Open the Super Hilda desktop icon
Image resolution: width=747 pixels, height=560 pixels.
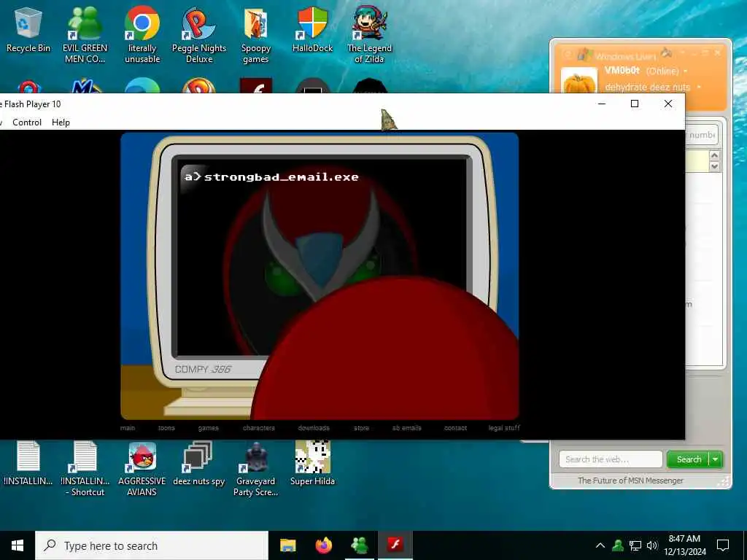(312, 463)
